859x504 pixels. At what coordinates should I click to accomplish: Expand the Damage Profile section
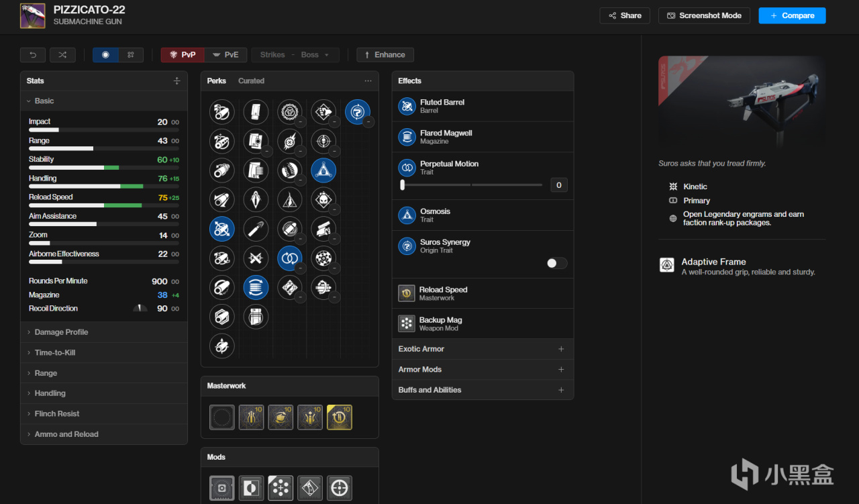[x=104, y=332]
